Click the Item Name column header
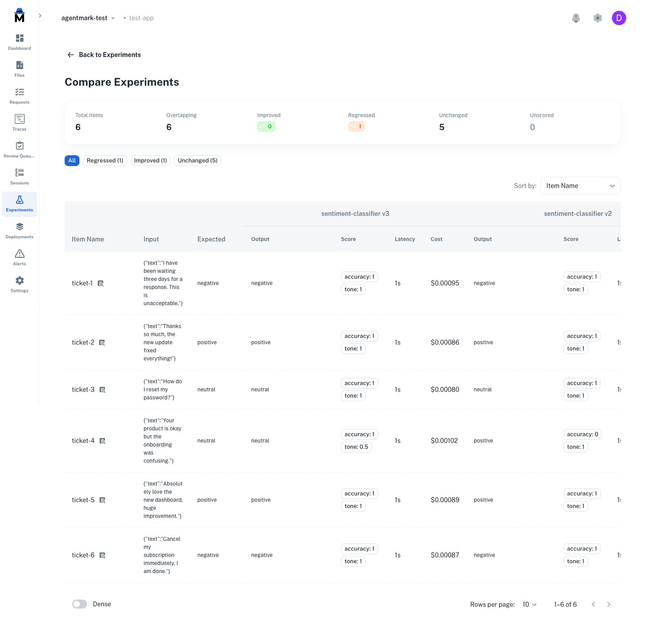The height and width of the screenshot is (644, 646). click(88, 239)
